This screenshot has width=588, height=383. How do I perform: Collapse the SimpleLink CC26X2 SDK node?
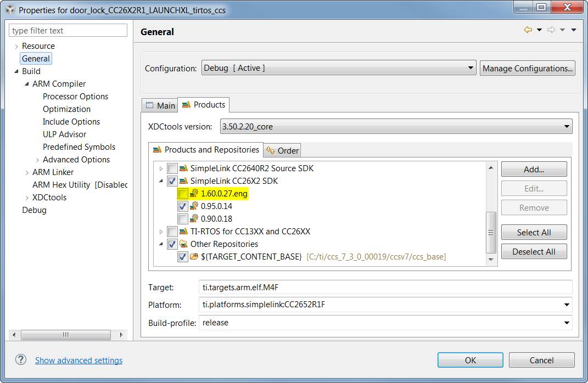(x=161, y=181)
